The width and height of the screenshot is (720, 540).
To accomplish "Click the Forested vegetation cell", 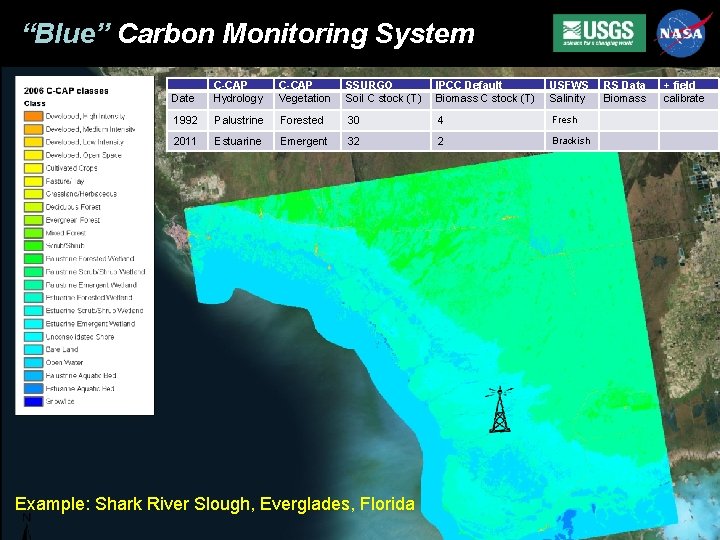I will (x=307, y=120).
